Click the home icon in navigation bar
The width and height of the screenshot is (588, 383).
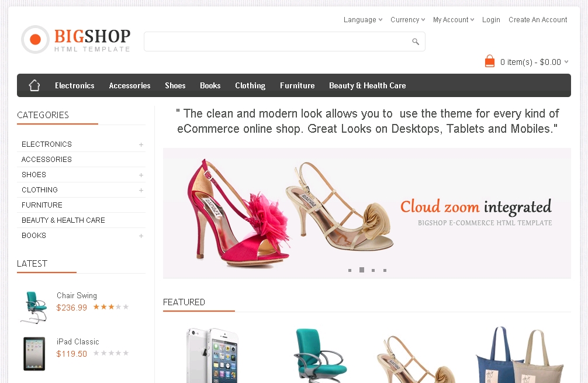coord(34,85)
